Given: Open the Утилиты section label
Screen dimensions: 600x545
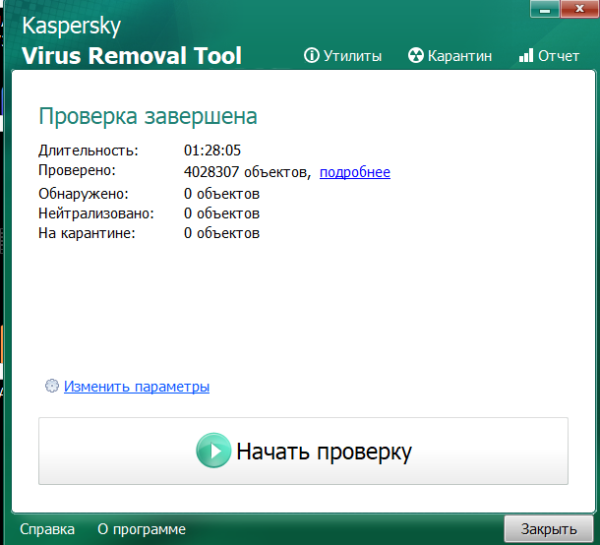Looking at the screenshot, I should click(351, 56).
